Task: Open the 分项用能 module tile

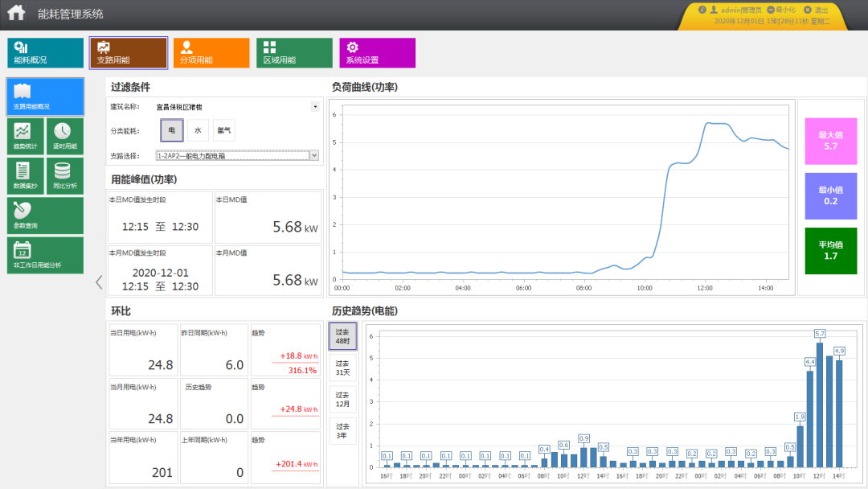Action: coord(211,52)
